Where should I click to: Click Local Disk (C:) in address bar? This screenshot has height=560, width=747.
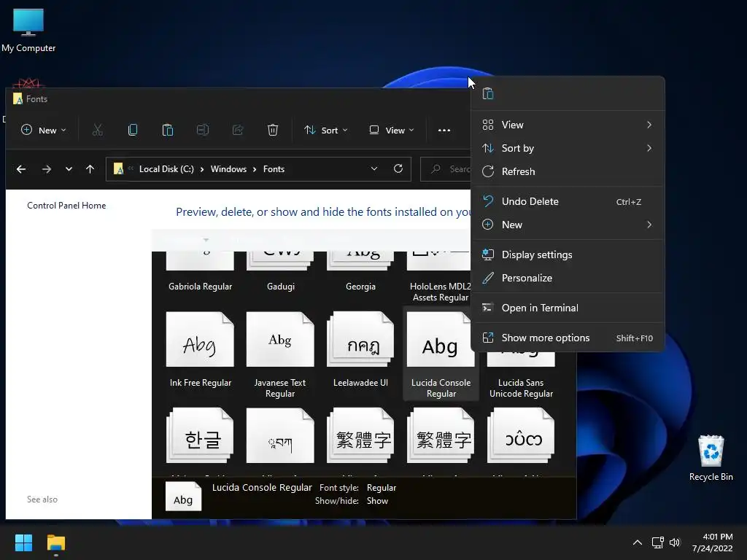pyautogui.click(x=166, y=169)
